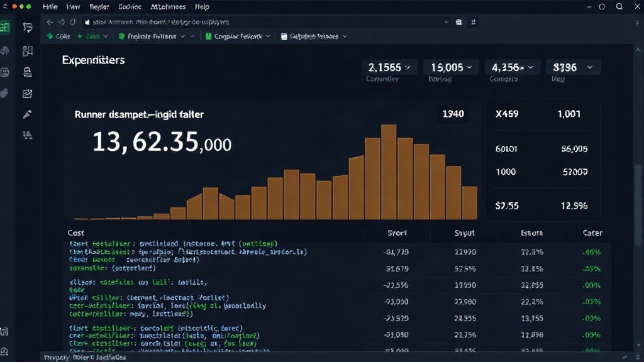Click the 13,62.35,000 total value
Screen dimensions: 644x362
[162, 142]
